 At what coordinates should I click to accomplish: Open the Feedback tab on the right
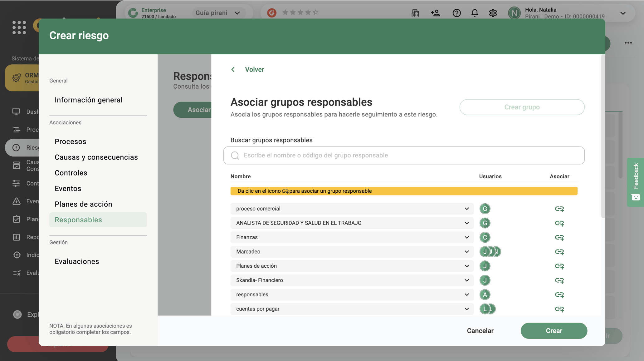coord(636,182)
